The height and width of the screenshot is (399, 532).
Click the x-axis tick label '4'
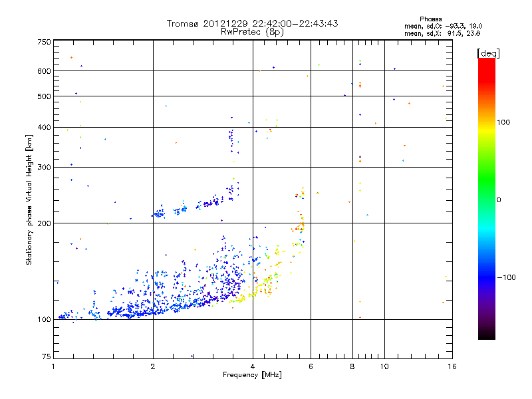coord(253,366)
